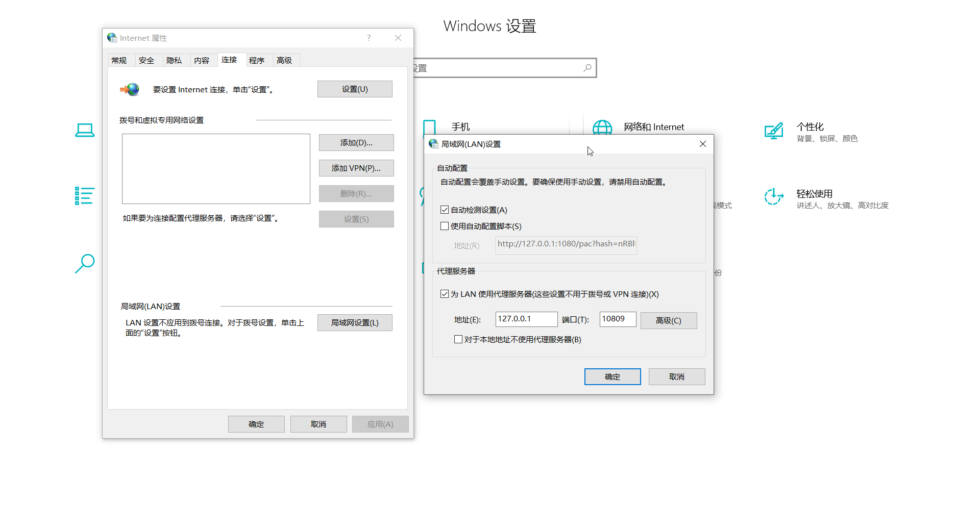Click the 添加(D)... button
980x505 pixels.
coord(356,142)
